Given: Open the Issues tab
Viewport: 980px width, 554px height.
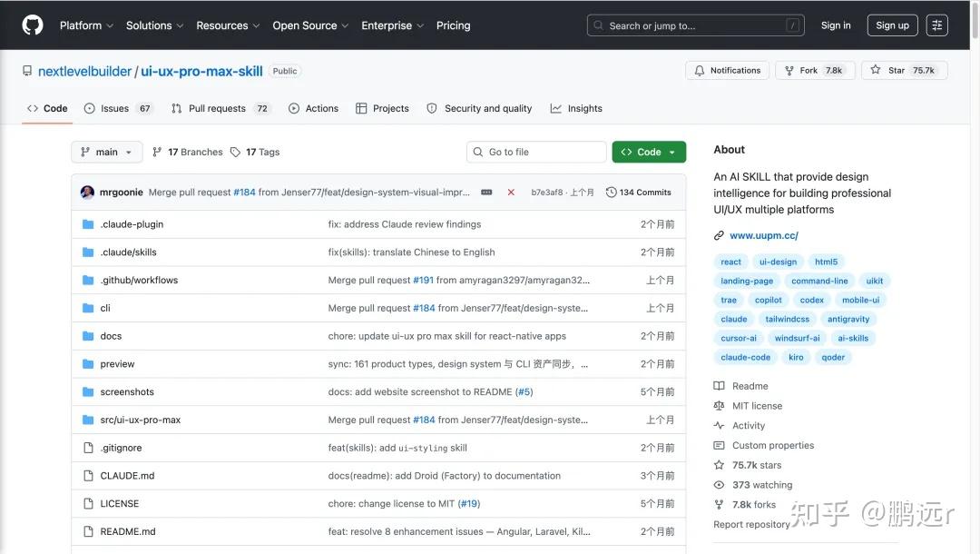Looking at the screenshot, I should [117, 108].
